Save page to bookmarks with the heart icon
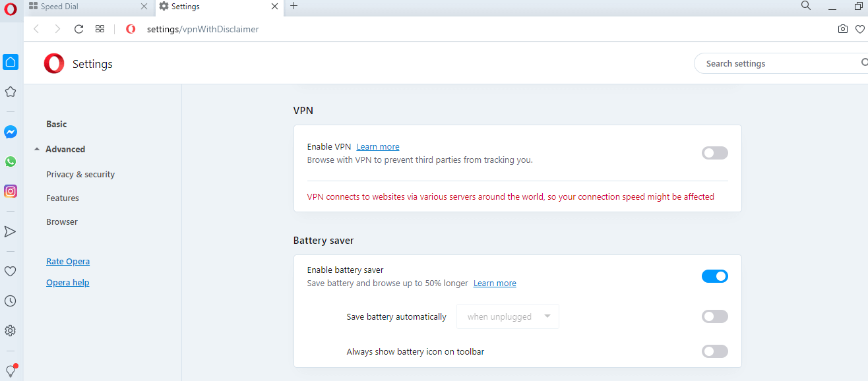The width and height of the screenshot is (868, 381). click(x=859, y=29)
